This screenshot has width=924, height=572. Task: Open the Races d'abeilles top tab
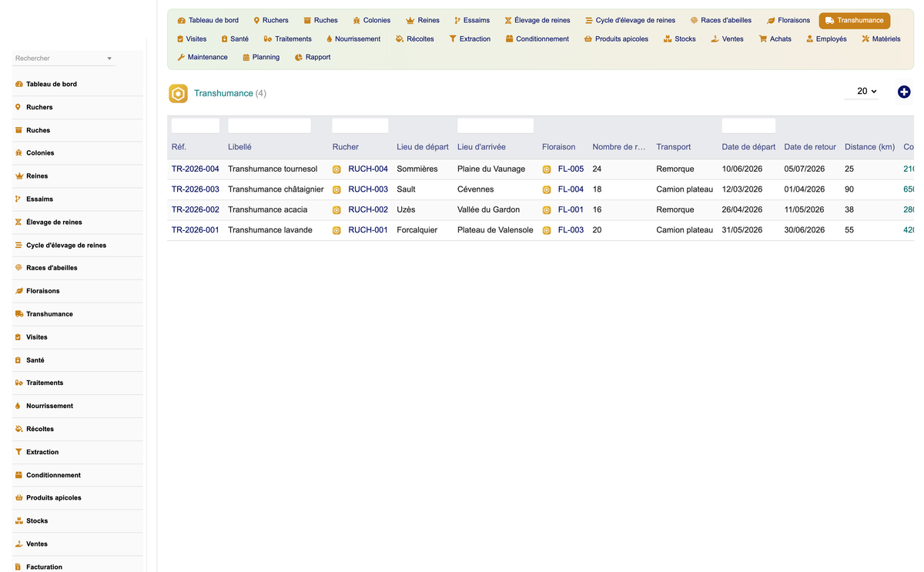tap(721, 21)
